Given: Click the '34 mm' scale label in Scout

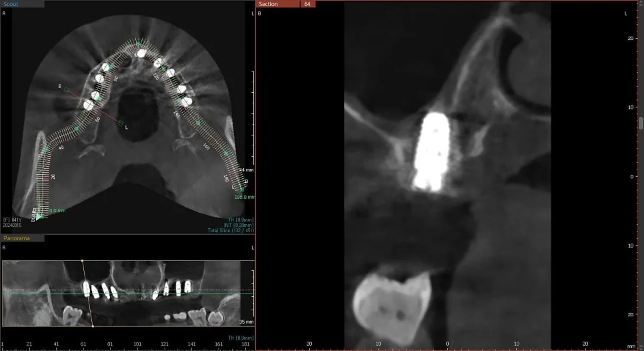Looking at the screenshot, I should click(x=247, y=169).
